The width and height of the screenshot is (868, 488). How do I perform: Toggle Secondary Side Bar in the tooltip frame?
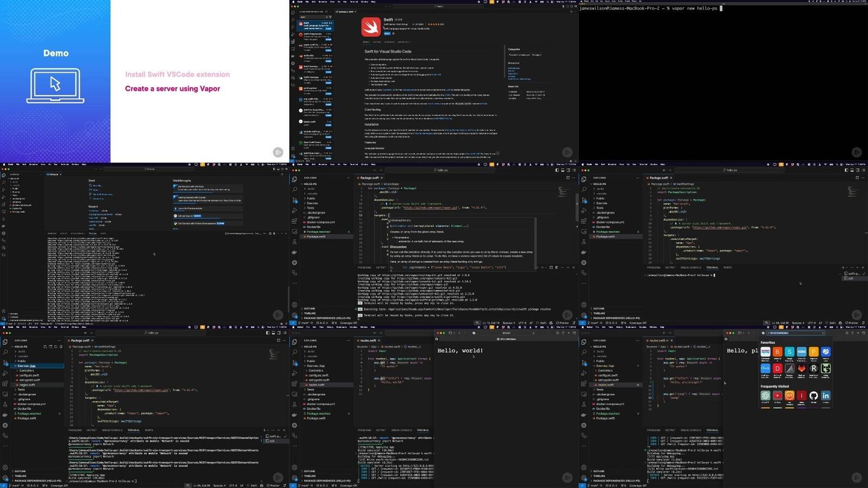[569, 170]
